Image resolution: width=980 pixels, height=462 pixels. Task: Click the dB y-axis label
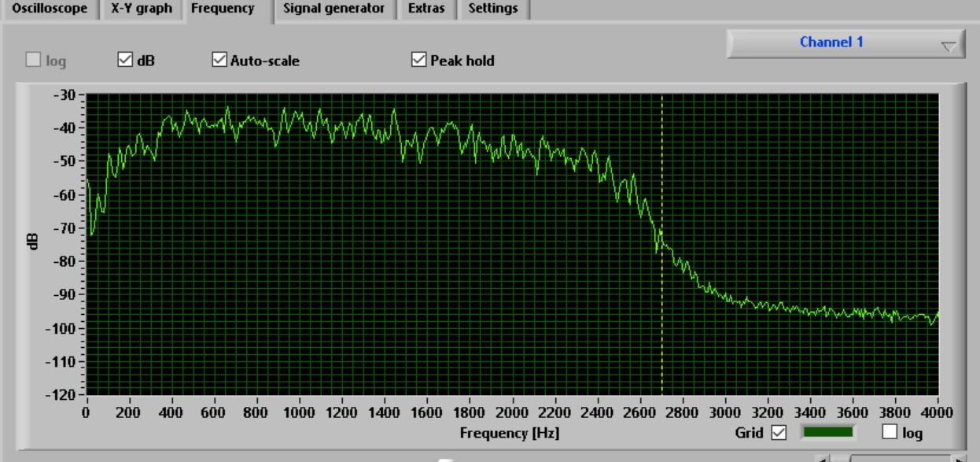(x=32, y=240)
